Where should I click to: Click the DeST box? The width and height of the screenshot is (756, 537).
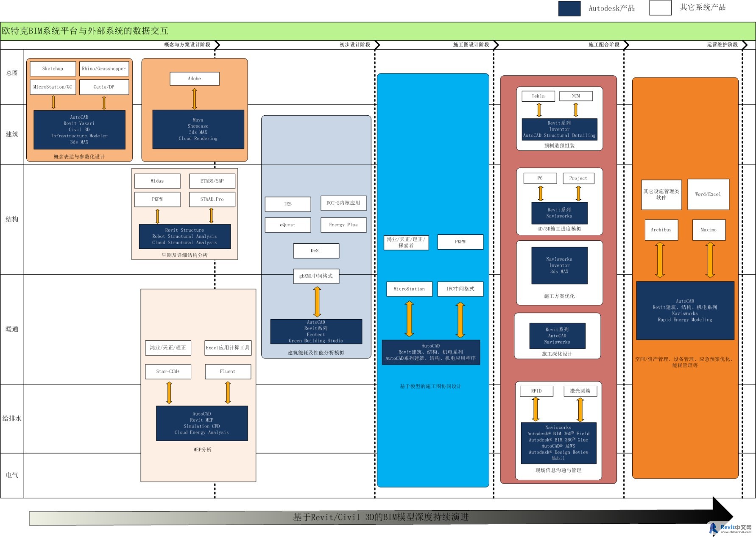(x=316, y=250)
